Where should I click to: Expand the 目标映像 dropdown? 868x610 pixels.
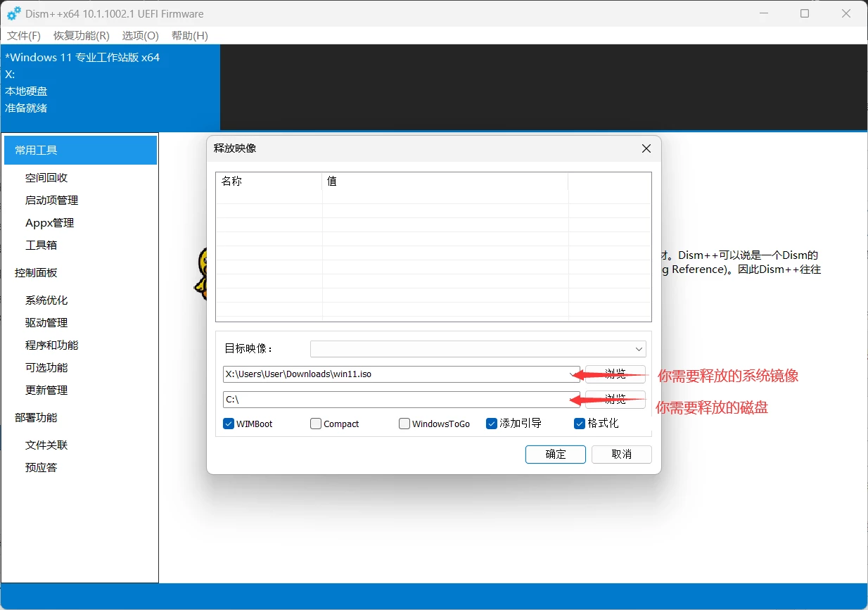(639, 349)
